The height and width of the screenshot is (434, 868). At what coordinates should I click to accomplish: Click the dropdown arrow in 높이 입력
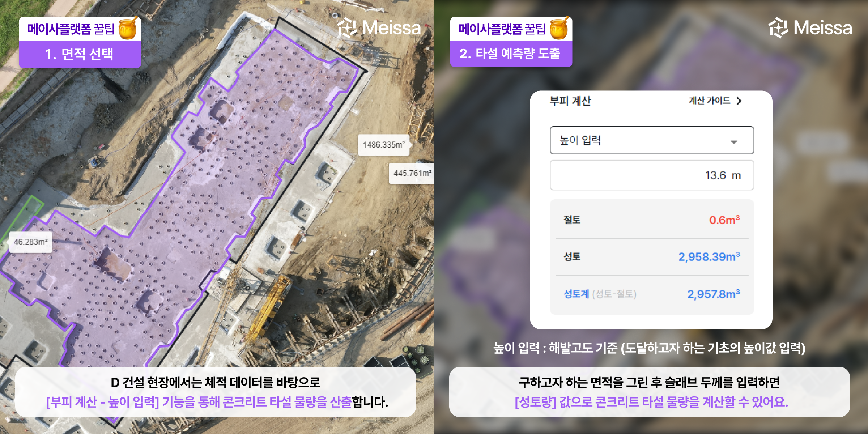click(734, 142)
